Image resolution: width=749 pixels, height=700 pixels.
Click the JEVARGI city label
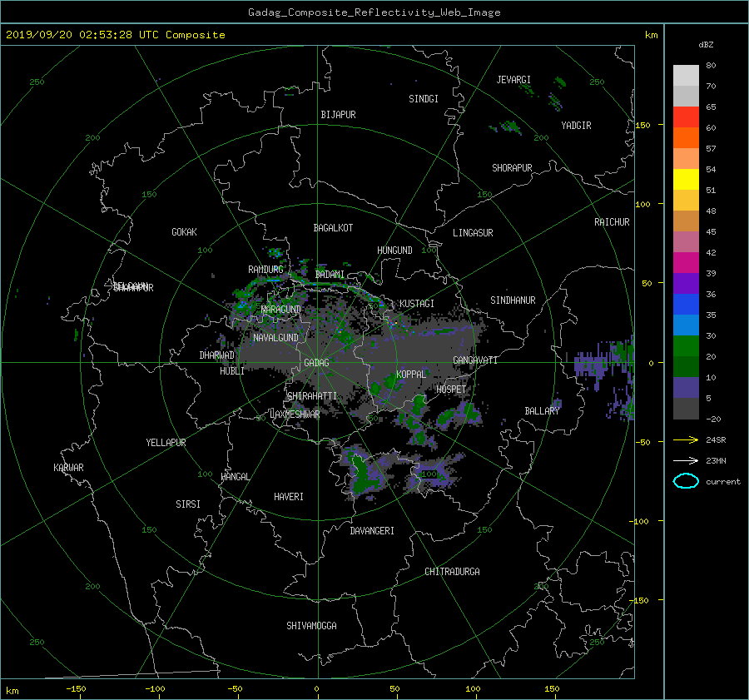(513, 80)
